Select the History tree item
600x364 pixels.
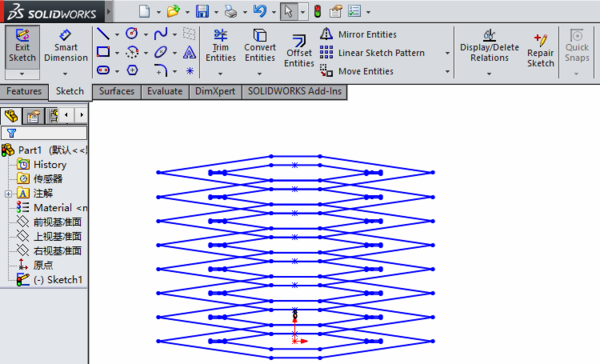click(x=42, y=165)
